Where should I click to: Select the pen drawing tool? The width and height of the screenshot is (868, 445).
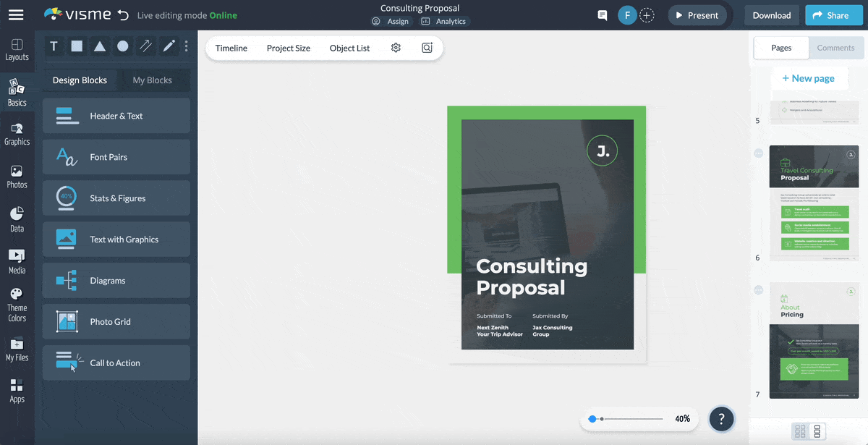click(169, 46)
